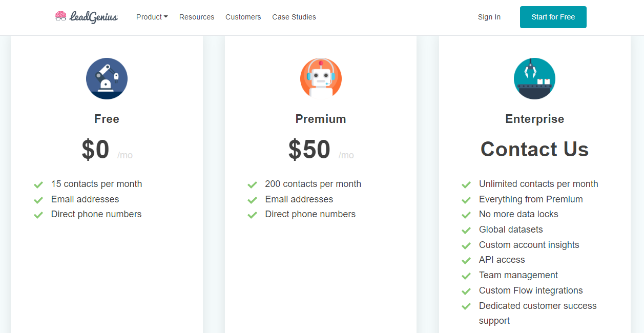
Task: Click checkmark next to API access
Action: click(x=466, y=260)
